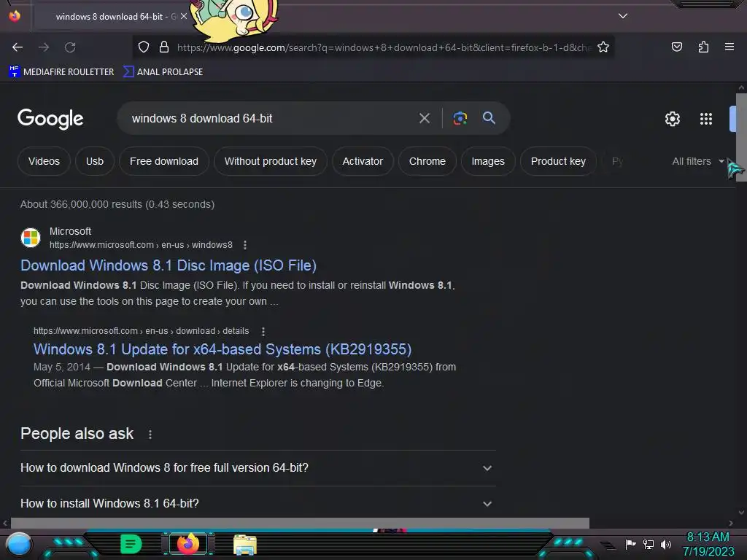Expand How to download Windows 8 question
Image resolution: width=747 pixels, height=560 pixels.
coord(258,467)
